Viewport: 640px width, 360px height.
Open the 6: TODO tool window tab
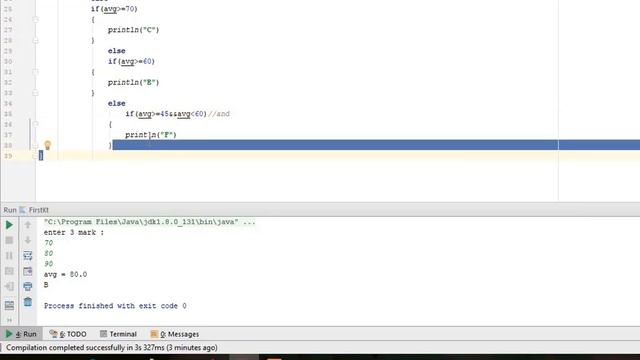[68, 334]
